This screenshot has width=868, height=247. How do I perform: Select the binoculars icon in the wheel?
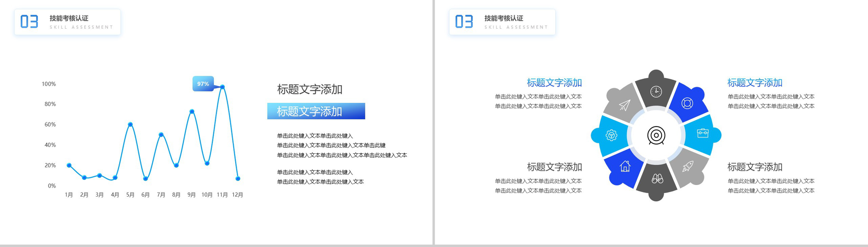tap(657, 178)
